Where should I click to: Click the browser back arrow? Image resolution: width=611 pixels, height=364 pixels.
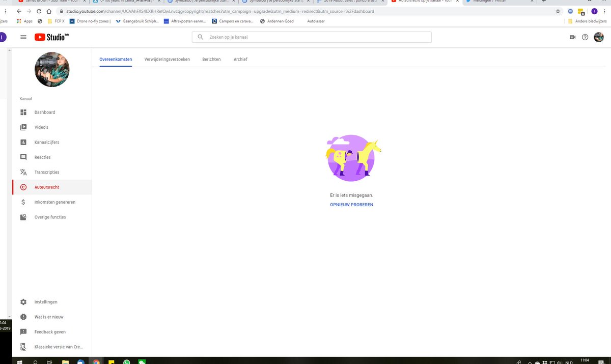click(x=19, y=11)
